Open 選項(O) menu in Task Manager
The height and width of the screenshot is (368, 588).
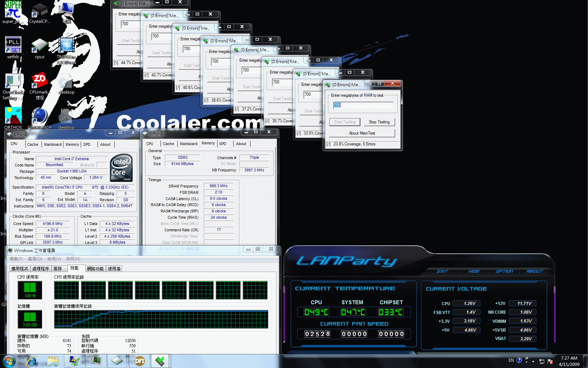[x=35, y=259]
